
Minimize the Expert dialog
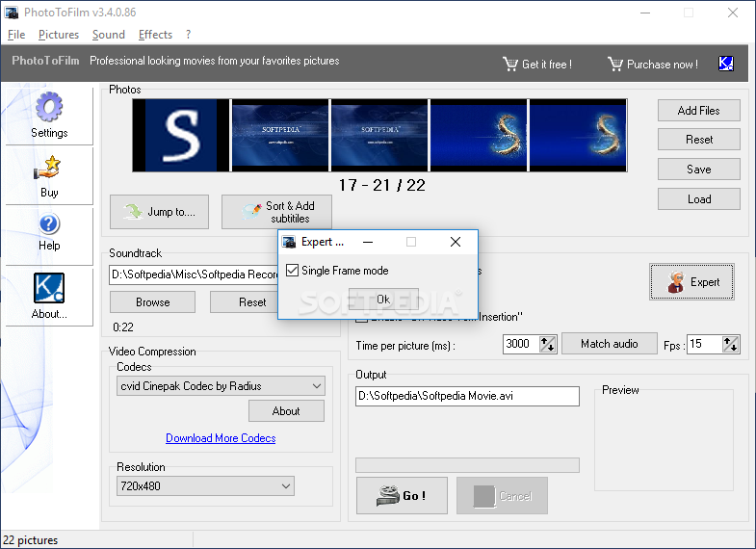coord(368,242)
